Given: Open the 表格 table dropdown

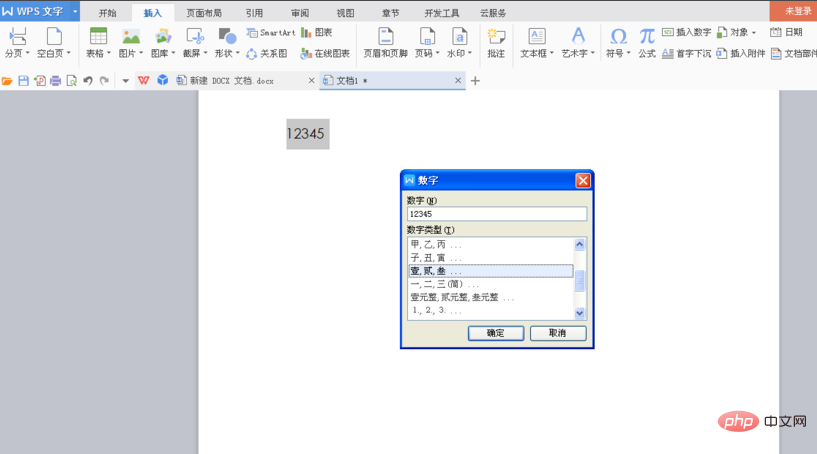Looking at the screenshot, I should [98, 53].
